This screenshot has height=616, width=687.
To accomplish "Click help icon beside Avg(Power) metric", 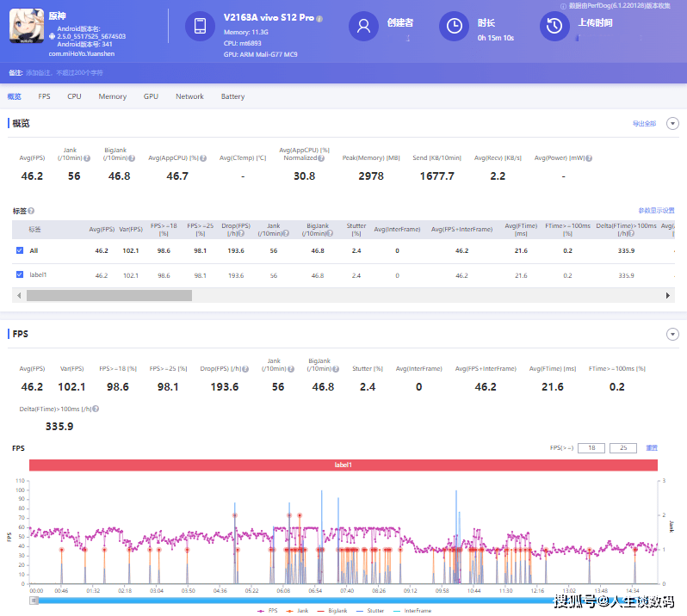I will coord(590,158).
